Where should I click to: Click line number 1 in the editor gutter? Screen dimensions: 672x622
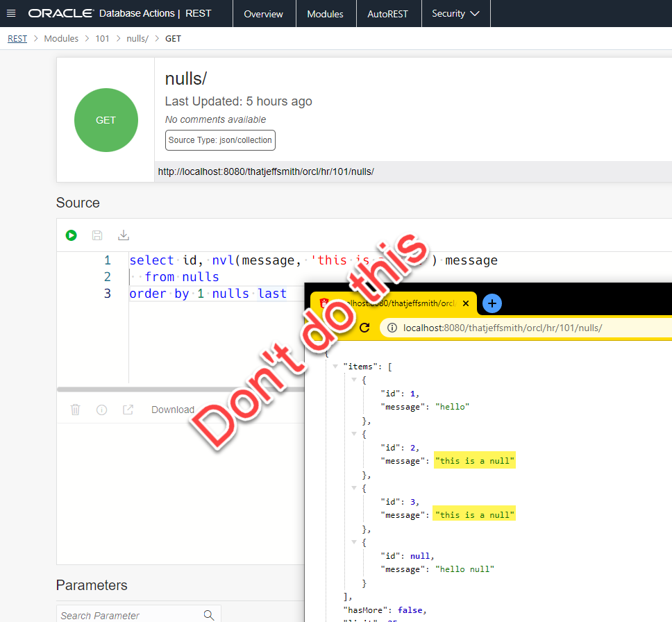click(x=108, y=260)
